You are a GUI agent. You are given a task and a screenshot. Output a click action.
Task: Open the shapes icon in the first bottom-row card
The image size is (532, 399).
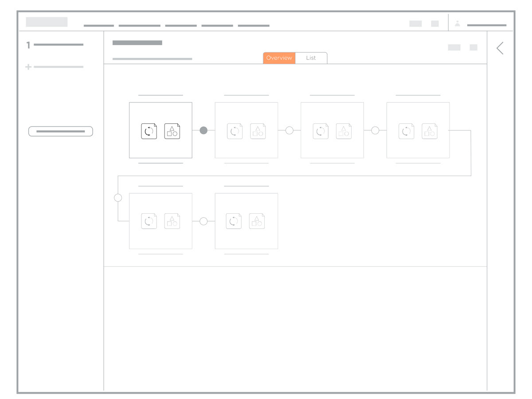(x=172, y=221)
